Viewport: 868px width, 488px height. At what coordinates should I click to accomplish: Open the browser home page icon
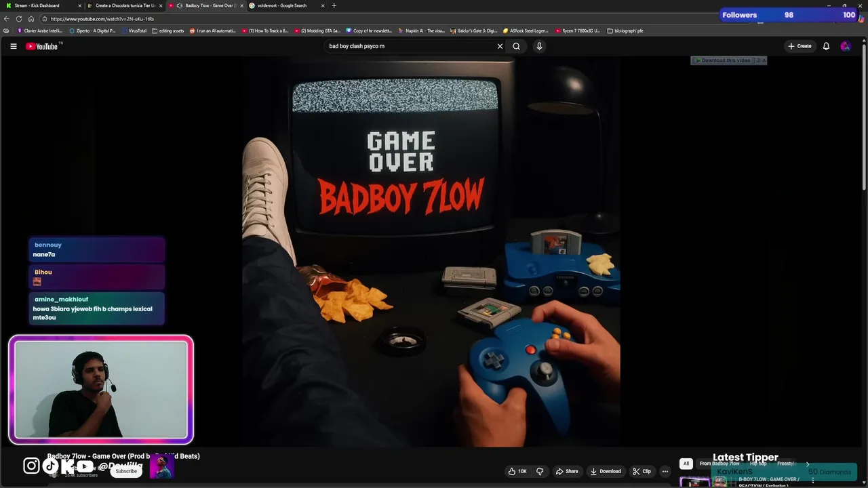(x=31, y=19)
